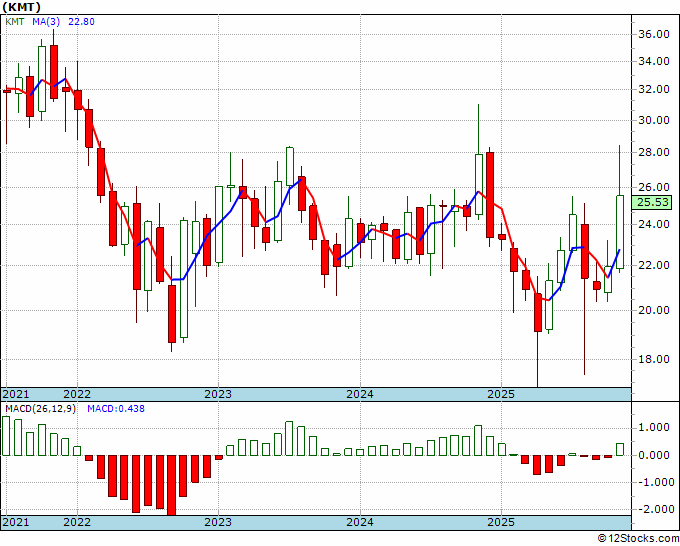Image resolution: width=680 pixels, height=546 pixels.
Task: Click the MACD:0.438 value label
Action: point(116,409)
